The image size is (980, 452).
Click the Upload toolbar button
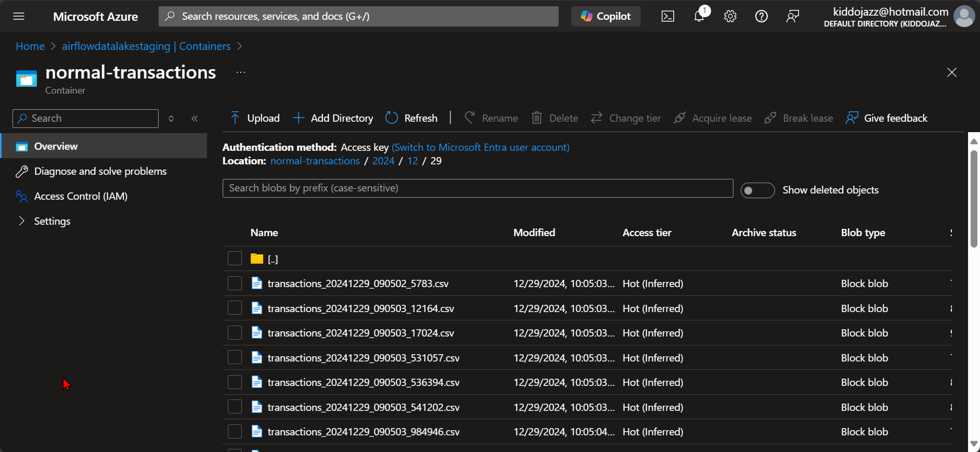tap(255, 118)
